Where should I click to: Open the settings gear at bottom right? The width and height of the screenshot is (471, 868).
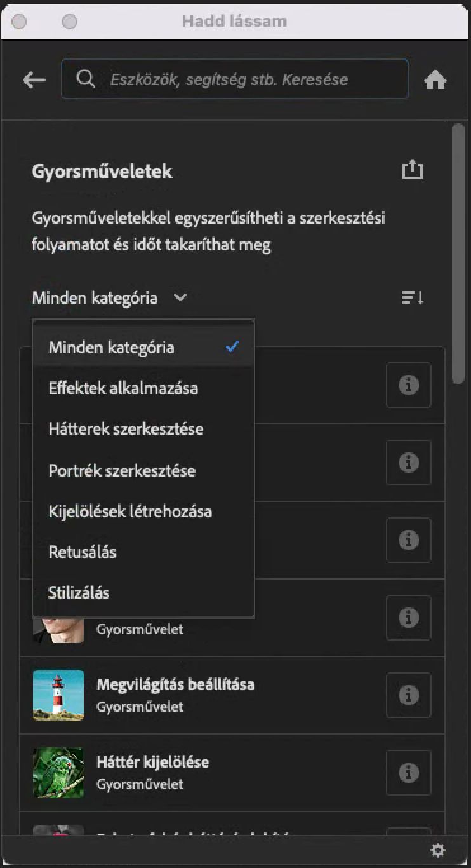(438, 850)
